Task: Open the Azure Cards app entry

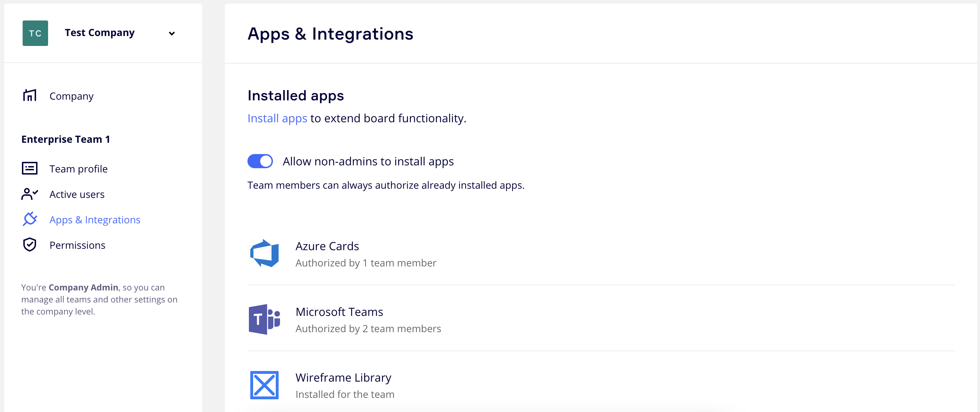Action: (327, 246)
